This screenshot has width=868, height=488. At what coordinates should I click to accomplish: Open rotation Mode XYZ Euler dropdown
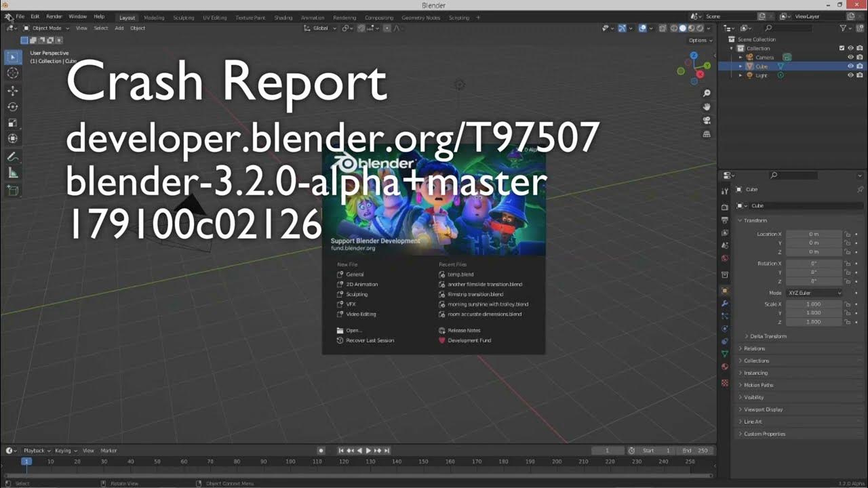814,293
